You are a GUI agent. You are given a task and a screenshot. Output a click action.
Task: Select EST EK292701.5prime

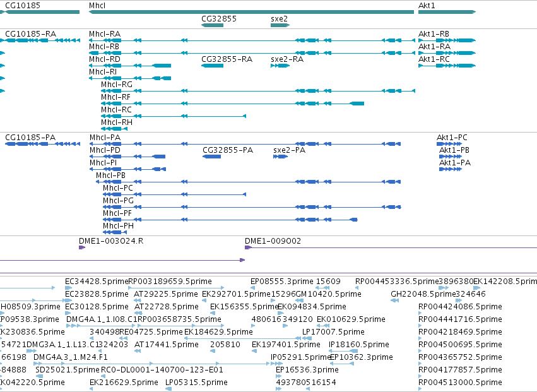click(x=204, y=300)
